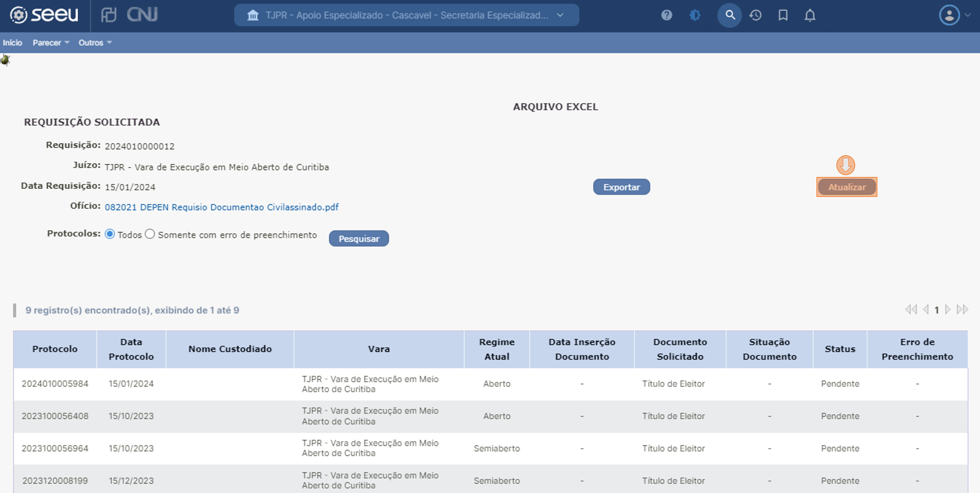
Task: Go to last page of results
Action: (x=963, y=309)
